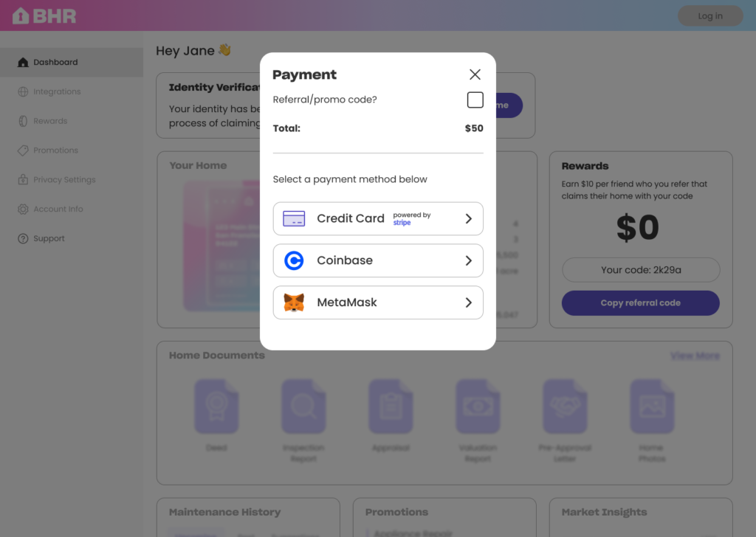Click 'Select a payment method below' text
Viewport: 756px width, 537px height.
click(350, 179)
